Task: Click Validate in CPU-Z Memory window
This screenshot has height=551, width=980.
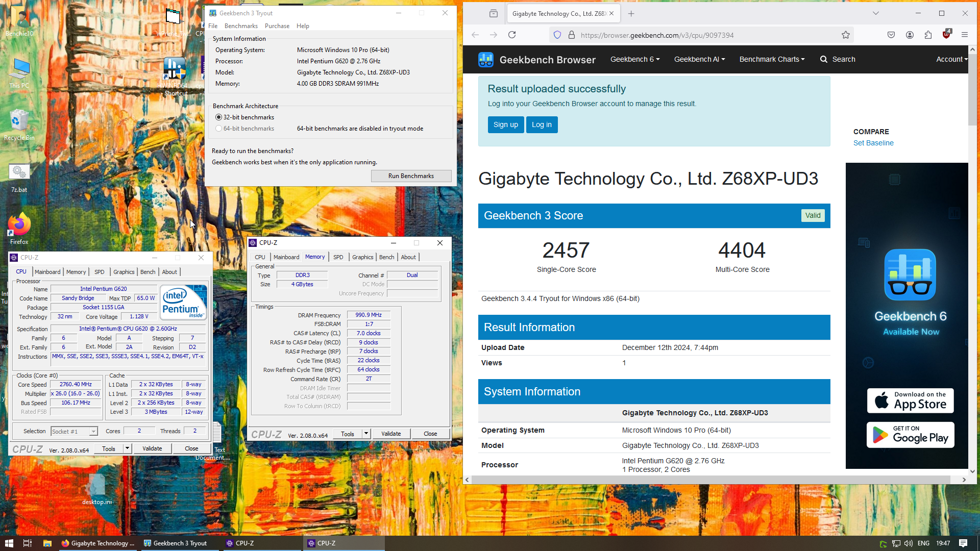Action: [x=391, y=434]
